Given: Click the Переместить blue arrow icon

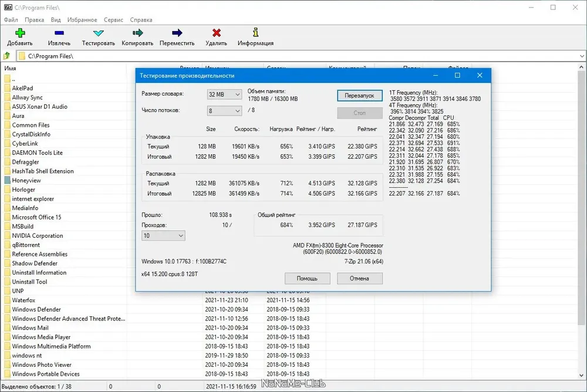Looking at the screenshot, I should 177,33.
